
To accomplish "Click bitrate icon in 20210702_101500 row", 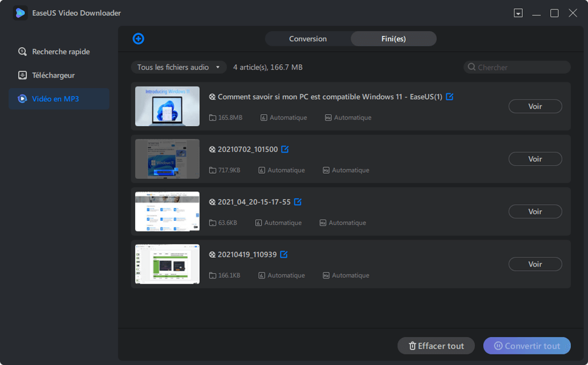I will (x=262, y=170).
